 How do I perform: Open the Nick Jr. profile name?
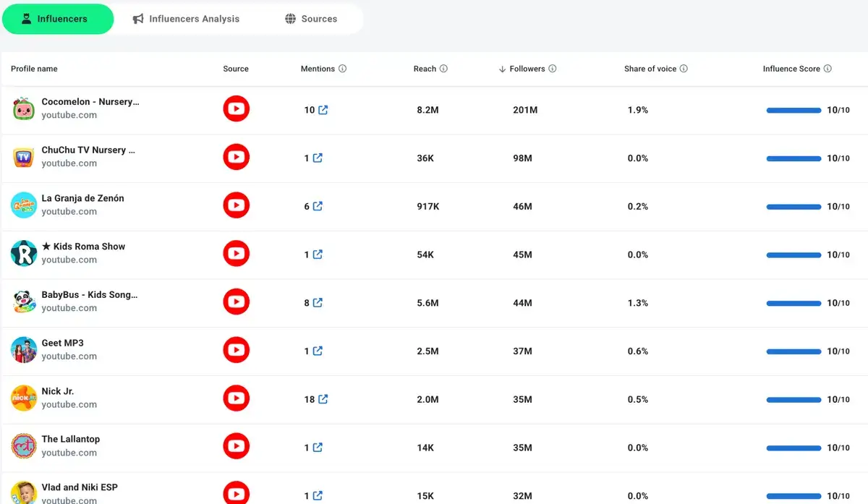tap(58, 391)
